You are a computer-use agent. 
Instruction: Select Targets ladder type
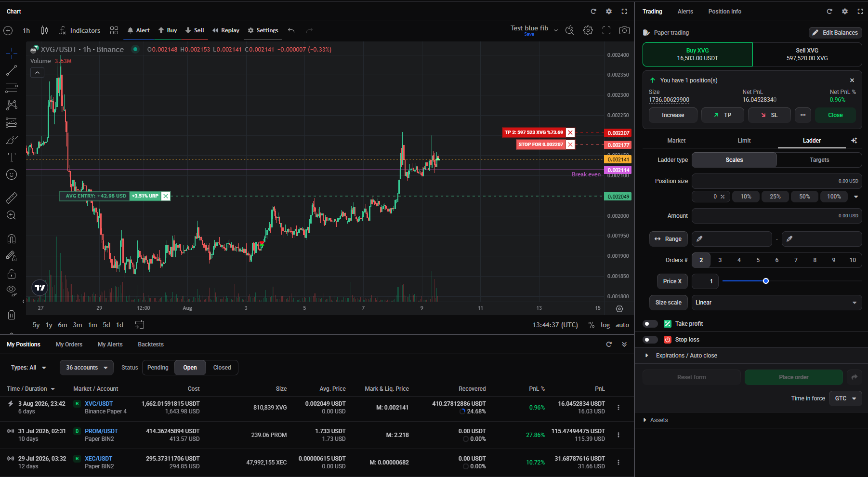click(819, 160)
